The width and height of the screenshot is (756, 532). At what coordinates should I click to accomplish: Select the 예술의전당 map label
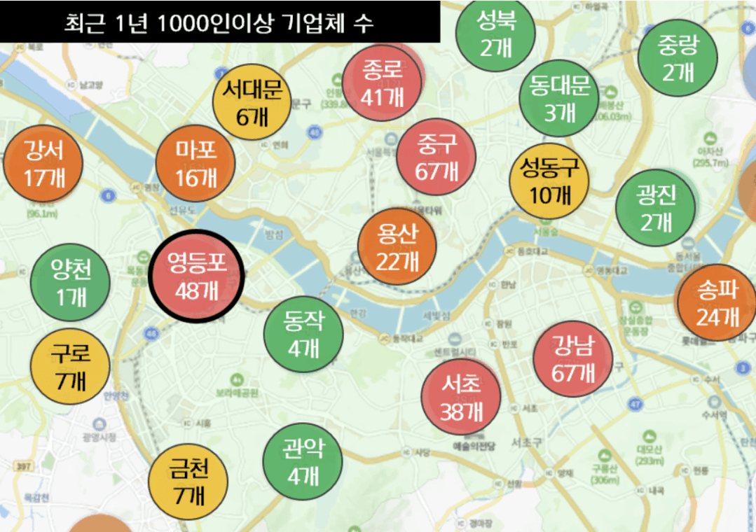pyautogui.click(x=474, y=446)
